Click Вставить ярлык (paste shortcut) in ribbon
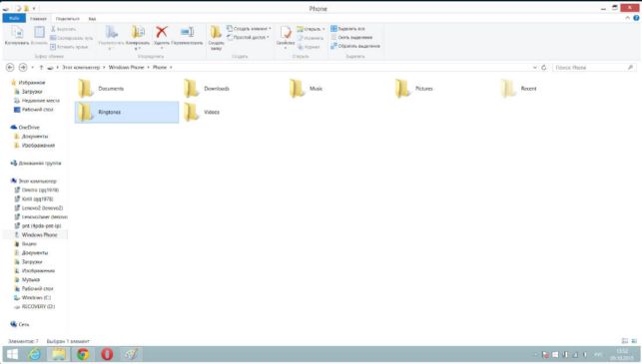Screen dimensions: 642x364 click(x=69, y=47)
